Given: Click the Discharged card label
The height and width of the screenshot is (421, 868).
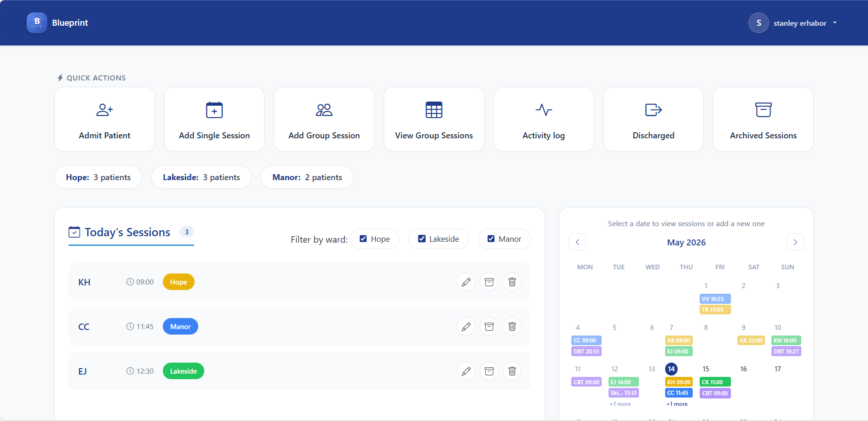Looking at the screenshot, I should [x=654, y=136].
